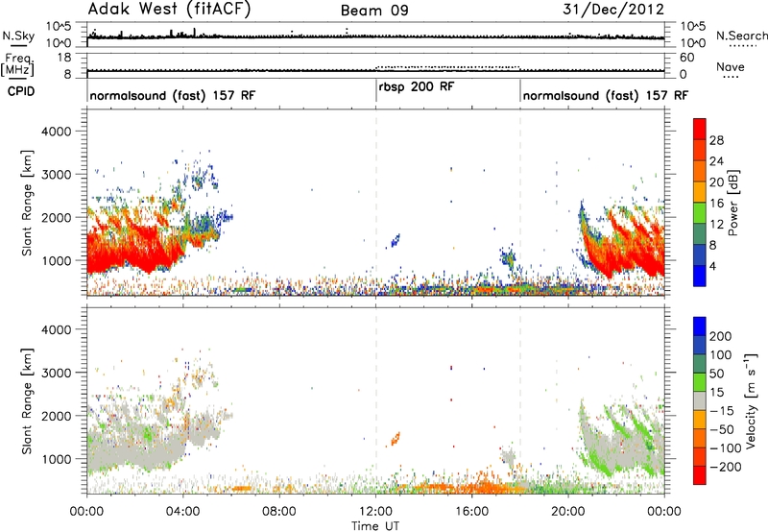
Task: Click the "4000" tick on the velocity panel
Action: 56,329
